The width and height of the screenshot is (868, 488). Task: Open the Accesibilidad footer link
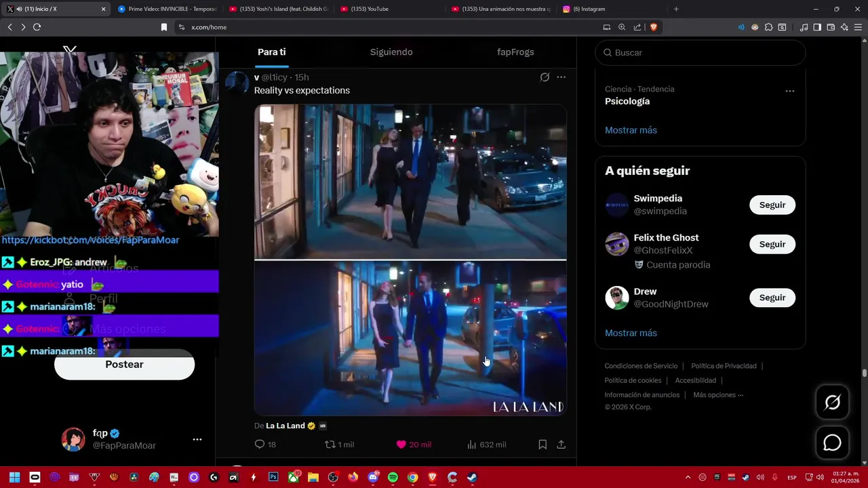(x=695, y=380)
